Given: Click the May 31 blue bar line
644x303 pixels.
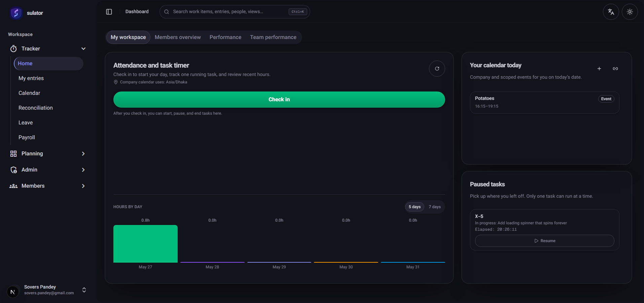Looking at the screenshot, I should point(413,262).
